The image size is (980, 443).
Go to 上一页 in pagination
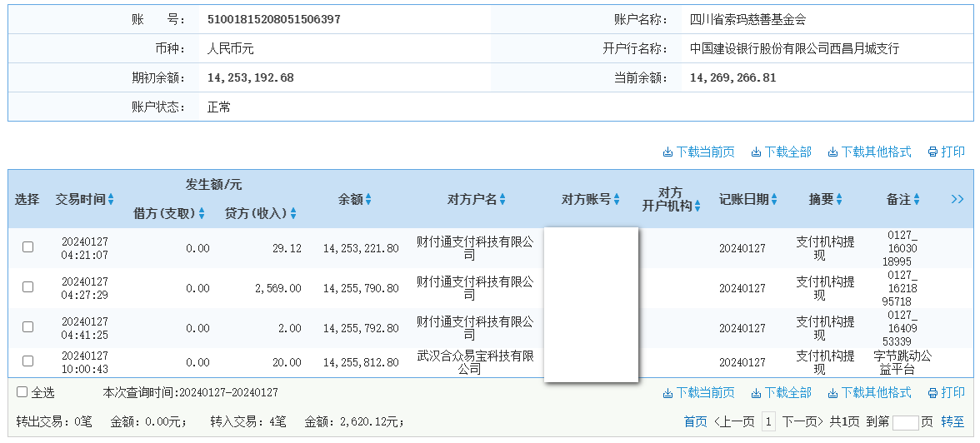click(x=734, y=421)
